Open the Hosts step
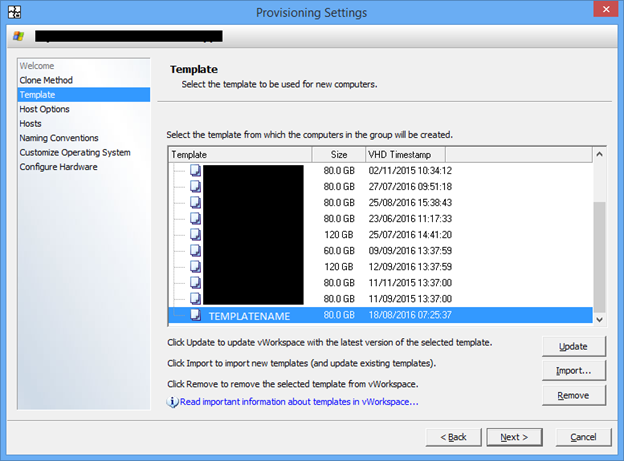The height and width of the screenshot is (461, 624). (x=30, y=123)
